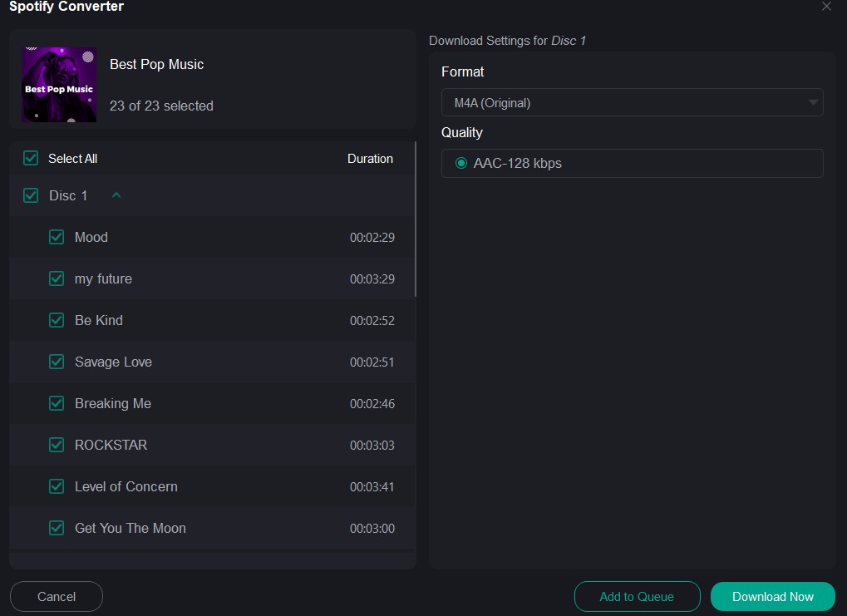Click the Download Settings for Disc 1 heading
The image size is (847, 616).
507,41
